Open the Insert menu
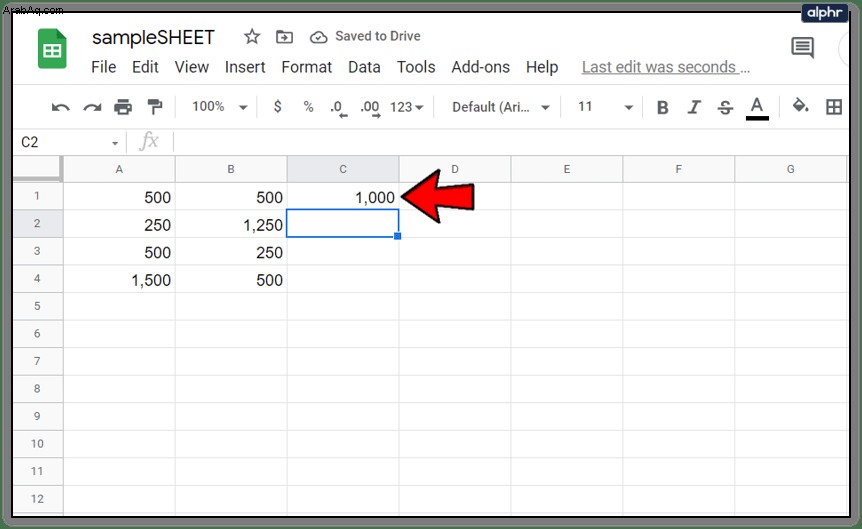Screen dimensions: 862x529 [x=245, y=67]
